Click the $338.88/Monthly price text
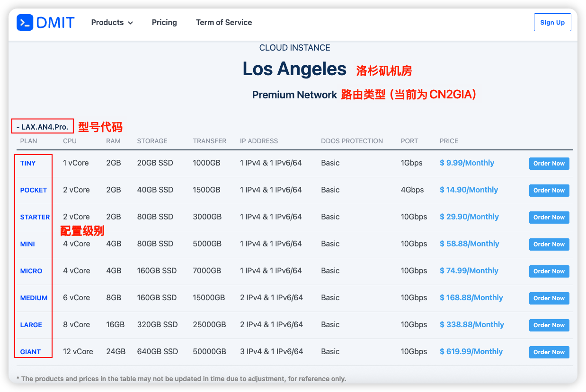This screenshot has height=392, width=586. (471, 324)
